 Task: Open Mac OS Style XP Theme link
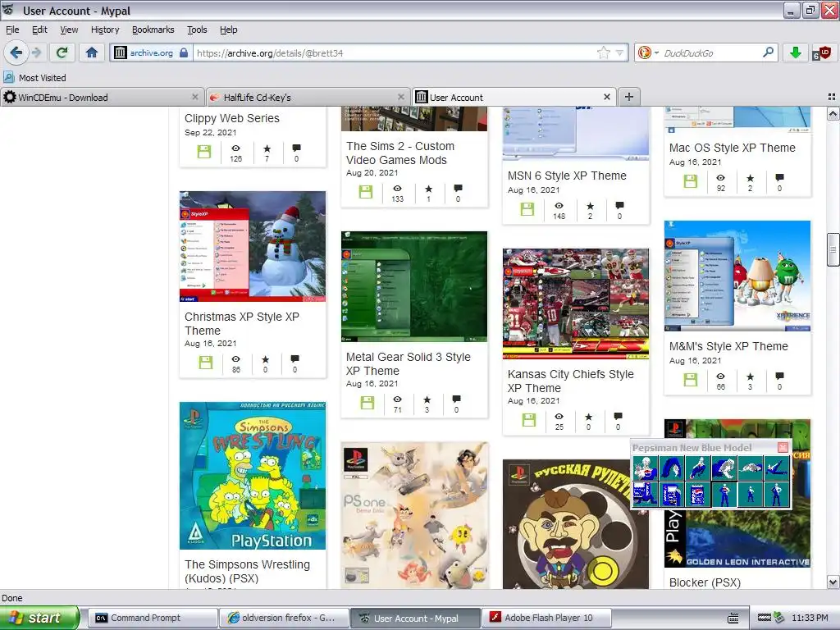tap(733, 148)
